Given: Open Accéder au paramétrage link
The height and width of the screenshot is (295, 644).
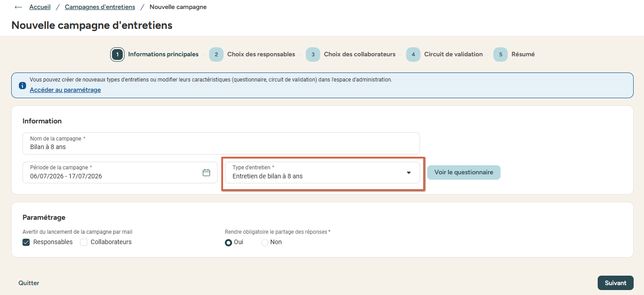Looking at the screenshot, I should point(65,90).
